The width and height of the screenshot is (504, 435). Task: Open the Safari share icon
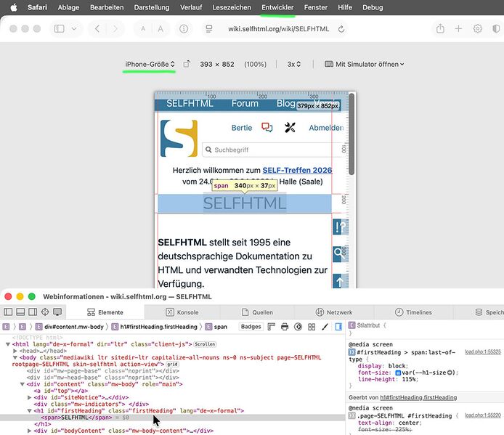[x=440, y=28]
